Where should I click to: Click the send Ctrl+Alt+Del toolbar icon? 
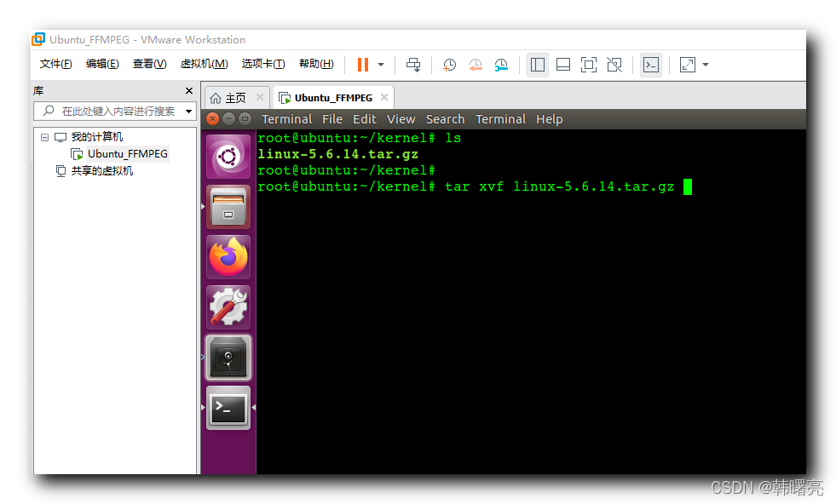(x=413, y=65)
